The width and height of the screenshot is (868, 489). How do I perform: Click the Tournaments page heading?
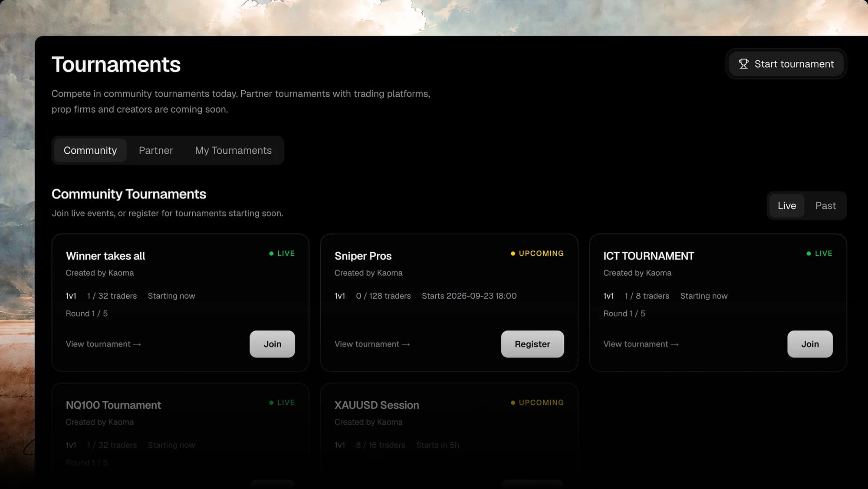pos(116,64)
